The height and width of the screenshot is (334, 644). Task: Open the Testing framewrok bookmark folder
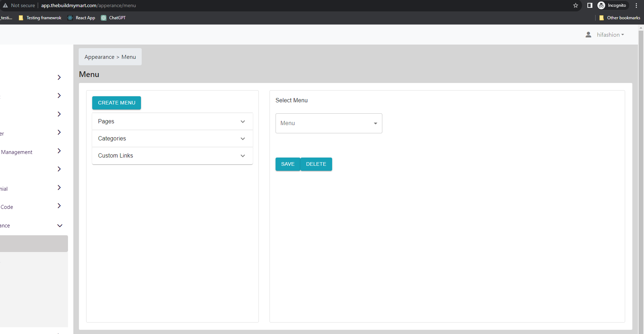[x=40, y=18]
